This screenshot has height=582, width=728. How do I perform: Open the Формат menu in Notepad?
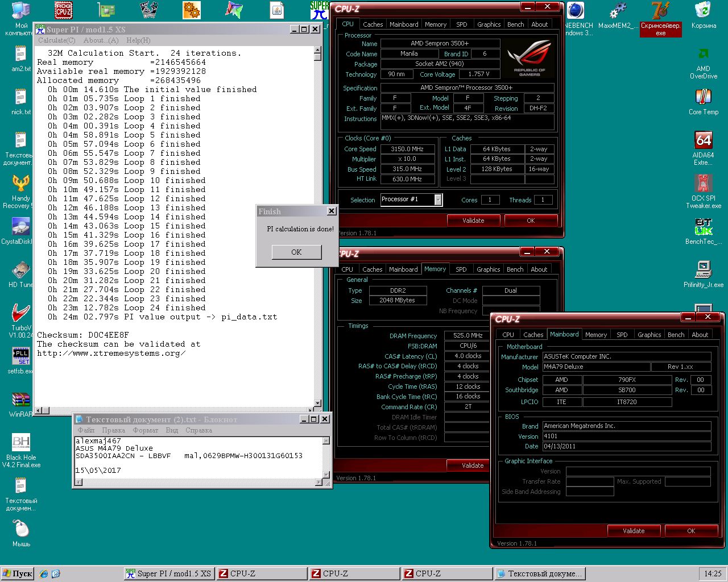pos(146,430)
